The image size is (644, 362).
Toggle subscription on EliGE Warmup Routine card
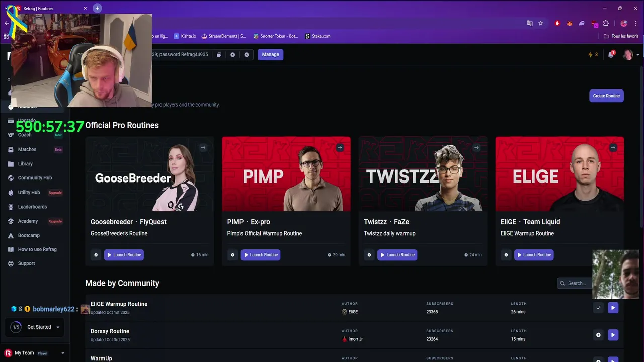[506, 255]
